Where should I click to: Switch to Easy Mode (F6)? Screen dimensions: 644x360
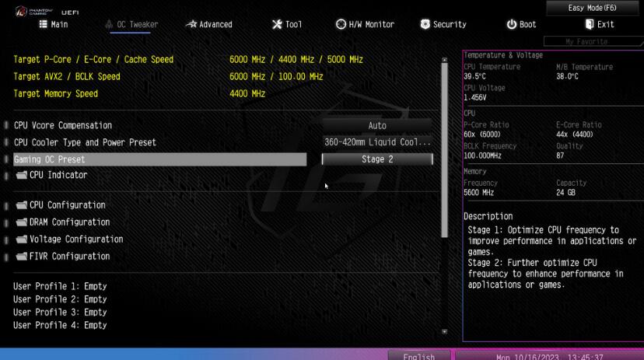coord(592,8)
